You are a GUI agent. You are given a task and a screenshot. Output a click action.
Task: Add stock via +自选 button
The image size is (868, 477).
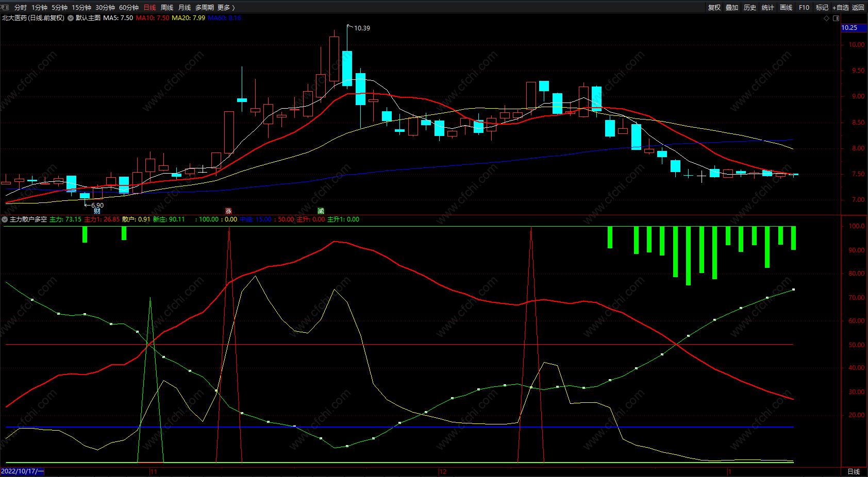pyautogui.click(x=841, y=7)
